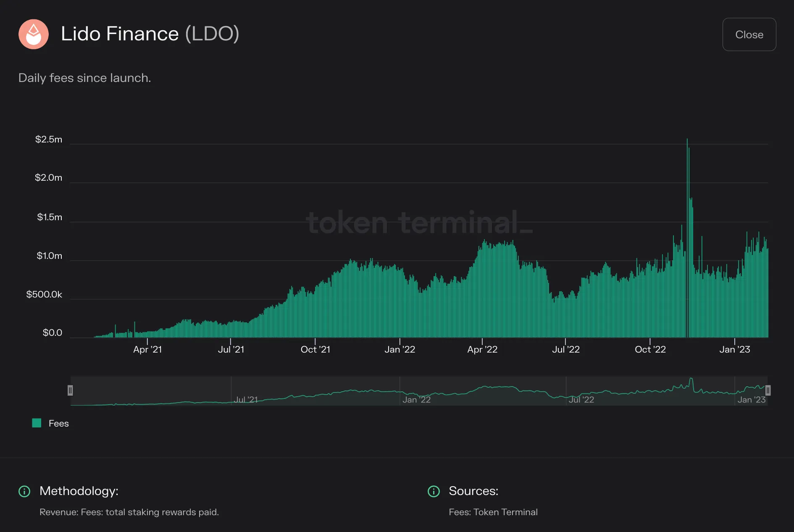Grab the left range navigator handle
Image resolution: width=794 pixels, height=532 pixels.
tap(70, 390)
